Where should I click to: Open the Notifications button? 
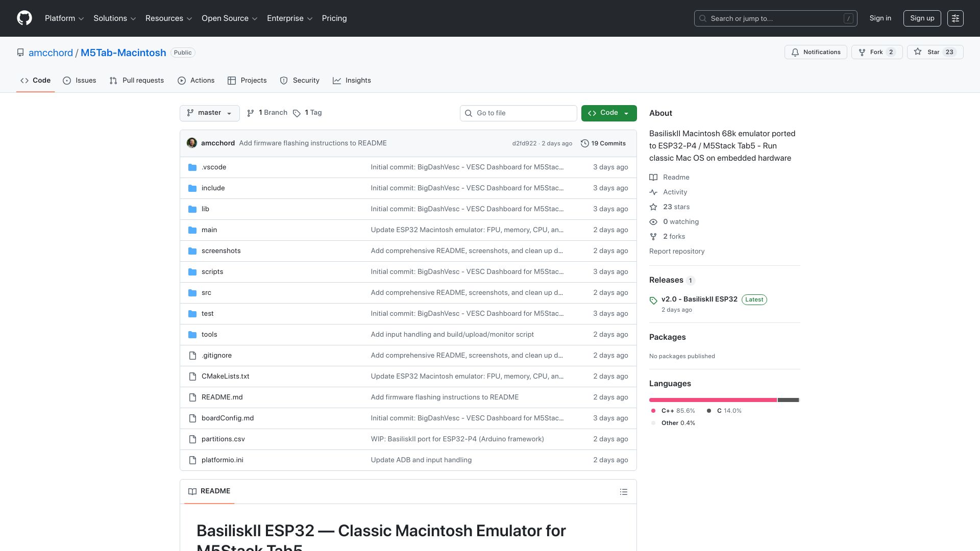pos(816,52)
